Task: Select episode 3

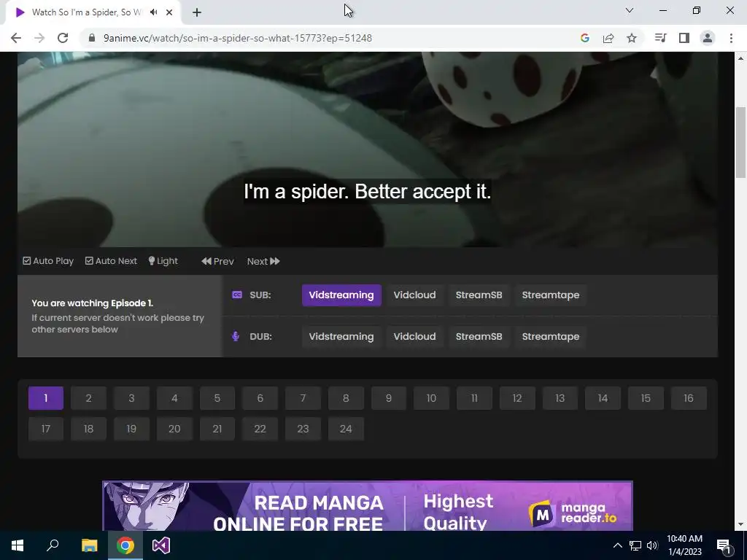Action: point(131,398)
